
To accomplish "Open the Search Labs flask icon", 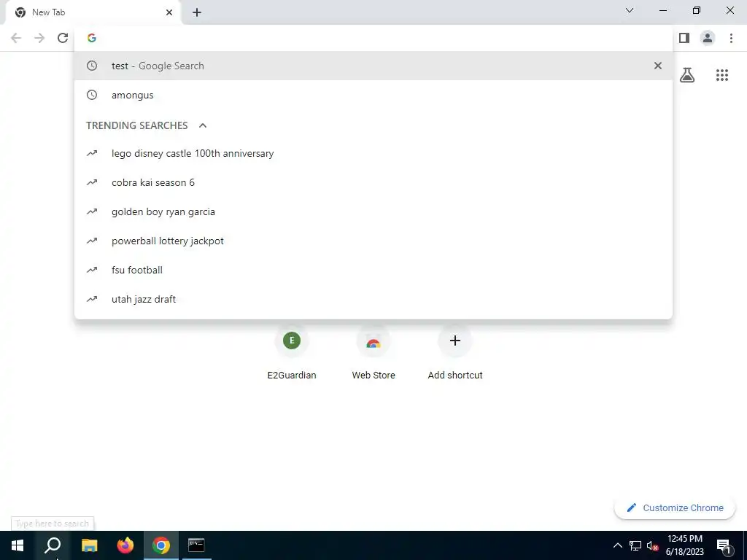I will click(x=687, y=75).
